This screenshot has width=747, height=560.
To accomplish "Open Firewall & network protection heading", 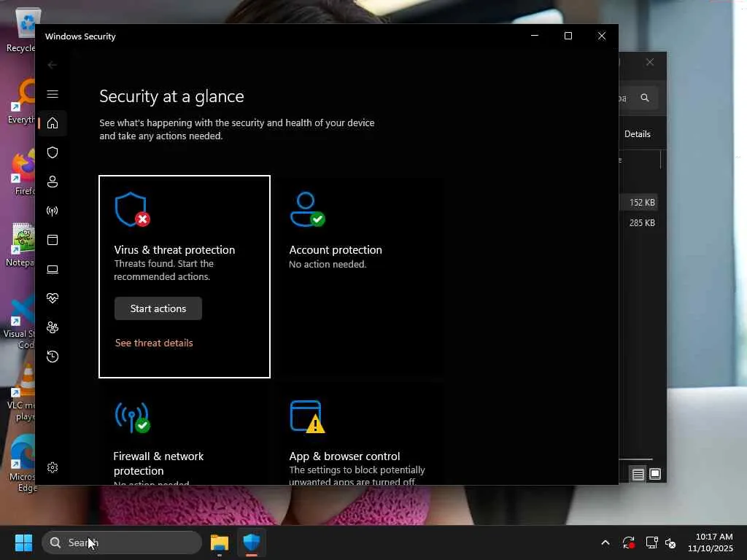I will pyautogui.click(x=158, y=463).
